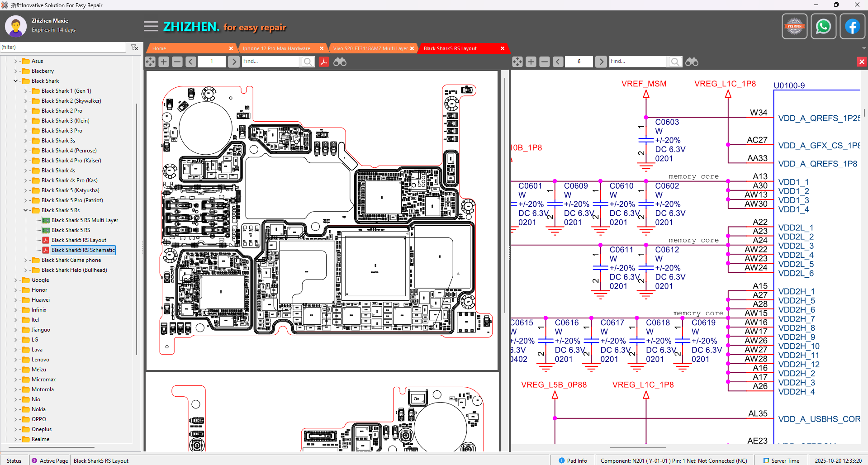This screenshot has height=465, width=868.
Task: Zoom out on the schematic viewer
Action: (x=545, y=62)
